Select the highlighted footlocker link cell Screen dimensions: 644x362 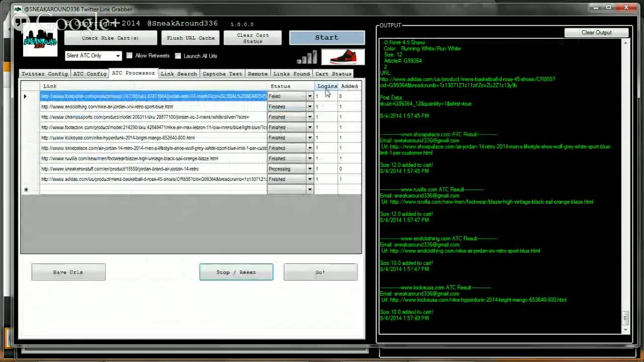click(x=153, y=96)
